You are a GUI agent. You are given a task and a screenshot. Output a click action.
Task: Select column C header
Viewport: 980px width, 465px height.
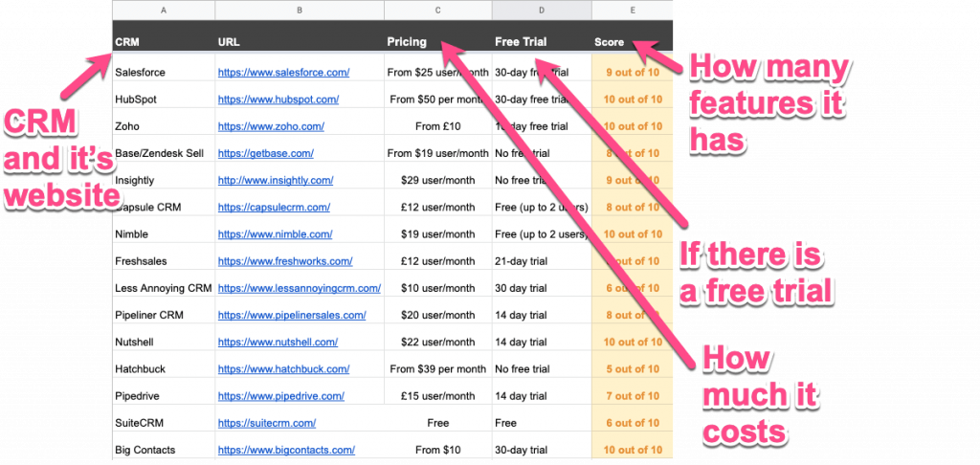pos(438,10)
